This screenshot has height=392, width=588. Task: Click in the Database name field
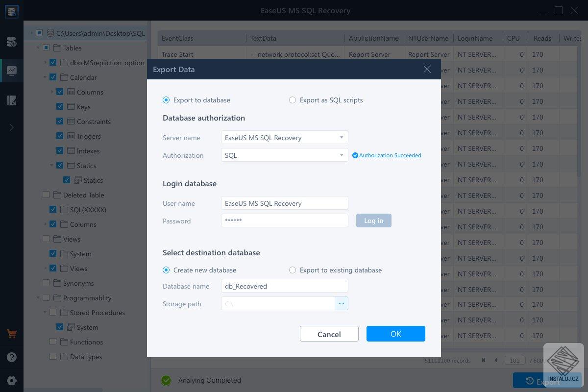pos(285,286)
